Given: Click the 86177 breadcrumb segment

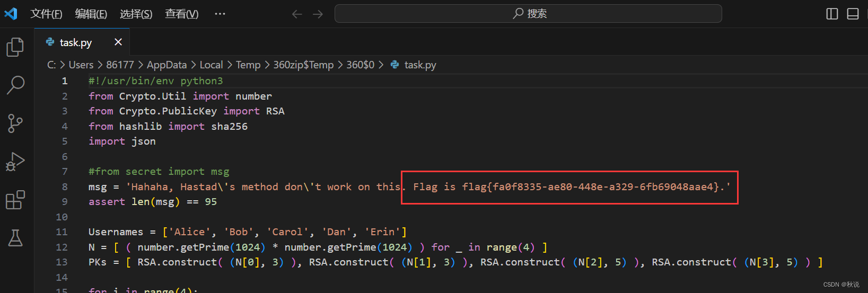Looking at the screenshot, I should coord(120,65).
